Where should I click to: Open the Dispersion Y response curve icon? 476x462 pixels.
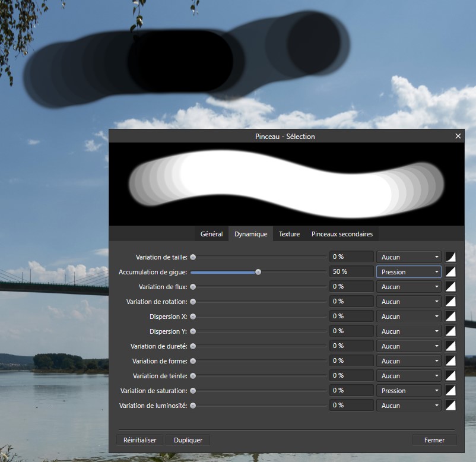coord(450,331)
